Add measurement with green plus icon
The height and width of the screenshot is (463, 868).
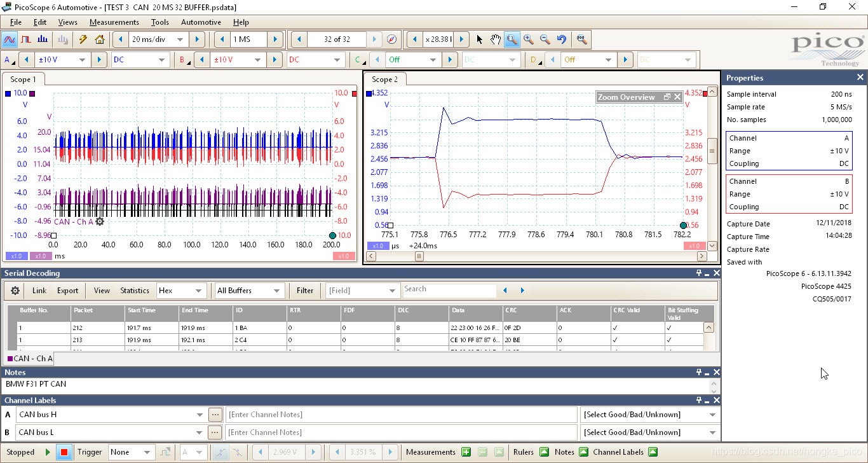tap(466, 452)
